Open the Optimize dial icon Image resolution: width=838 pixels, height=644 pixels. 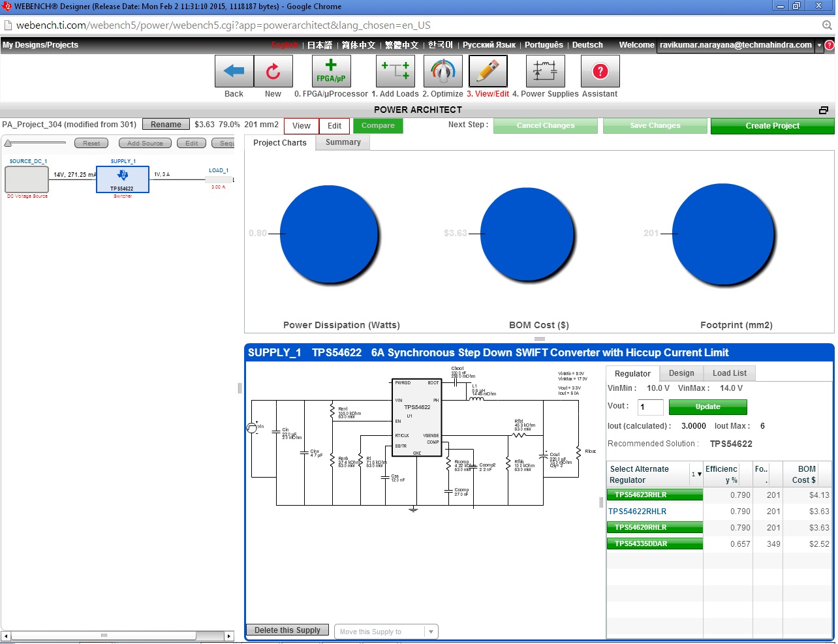point(443,71)
